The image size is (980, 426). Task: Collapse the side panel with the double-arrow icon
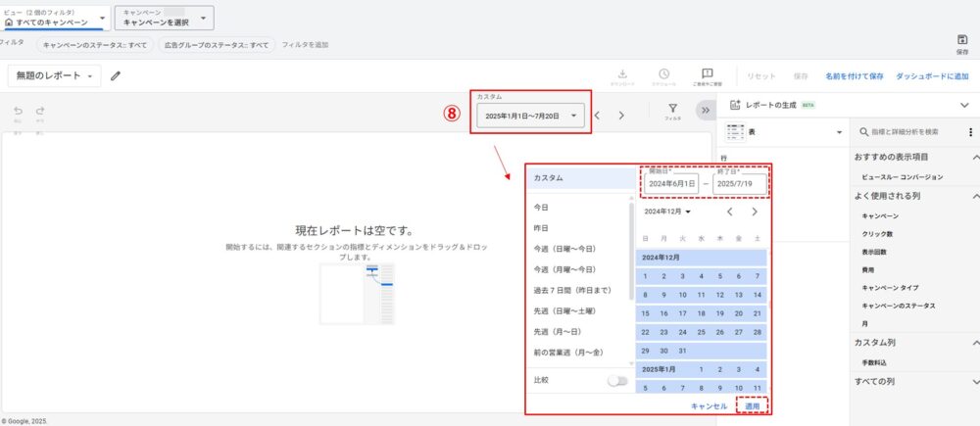(x=704, y=111)
